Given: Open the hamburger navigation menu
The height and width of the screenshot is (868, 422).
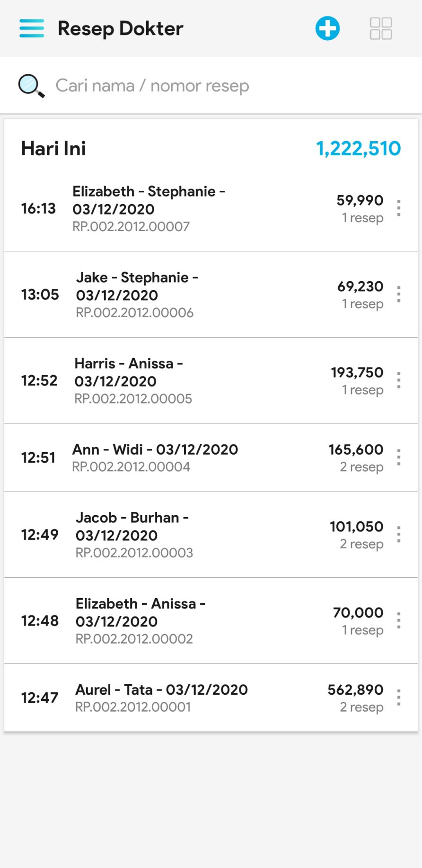Looking at the screenshot, I should click(32, 28).
